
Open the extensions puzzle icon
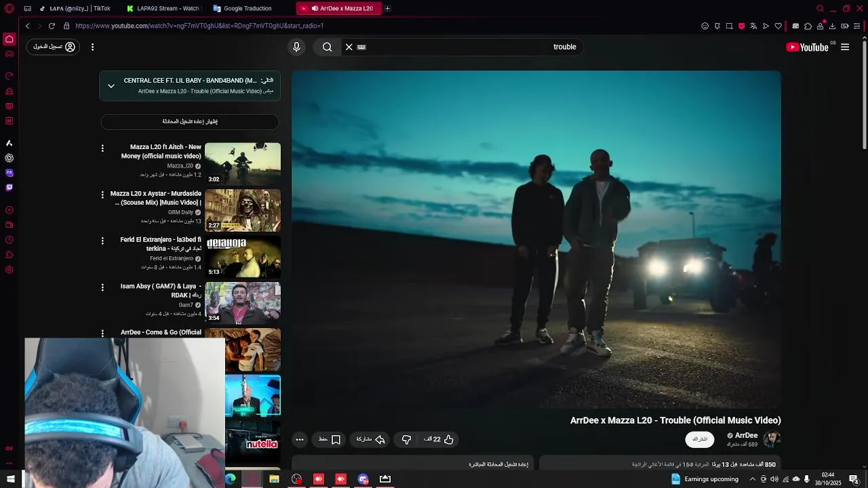point(808,26)
